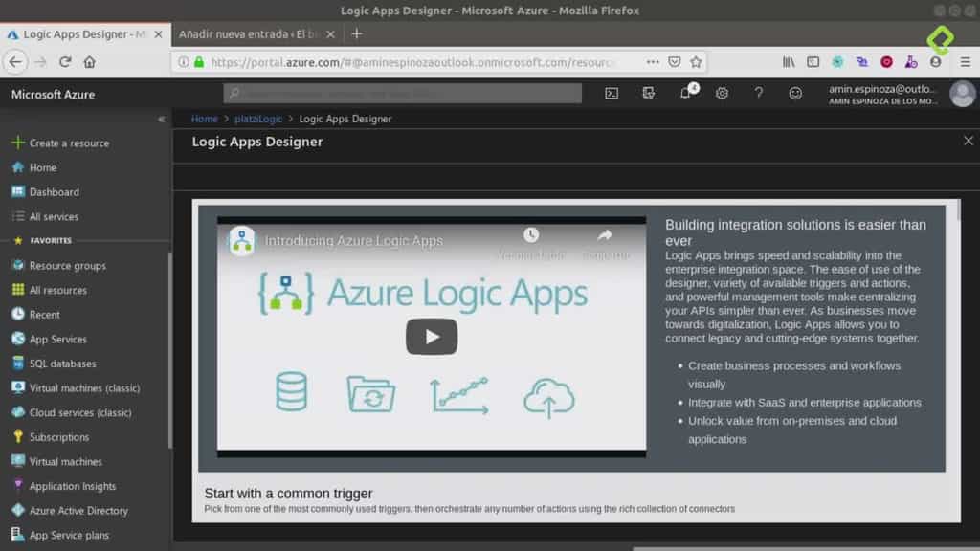Viewport: 980px width, 551px height.
Task: Toggle the Firefox sidebar view
Action: coord(813,62)
